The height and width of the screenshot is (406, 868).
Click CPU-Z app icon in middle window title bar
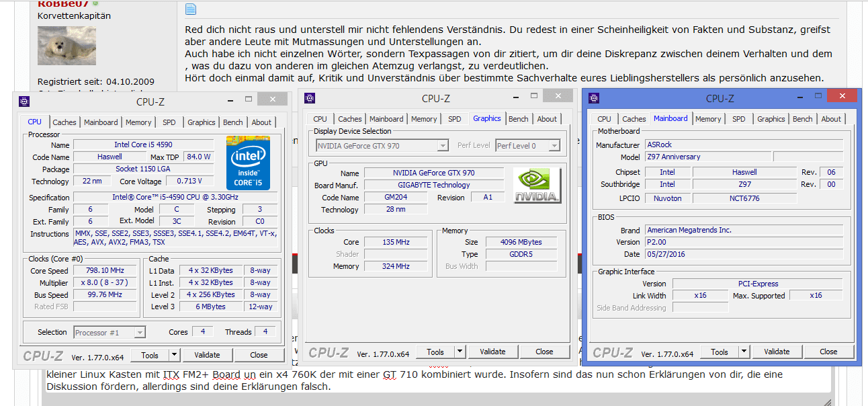[x=310, y=98]
